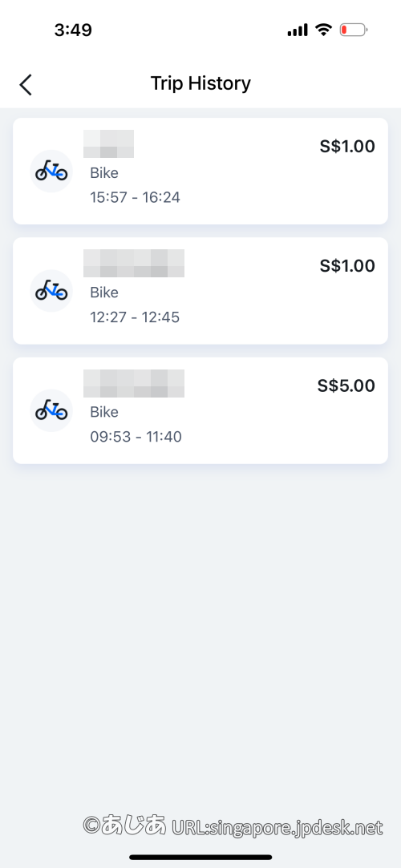This screenshot has height=868, width=401.
Task: Tap the 09:53 - 11:40 time range
Action: pos(136,437)
